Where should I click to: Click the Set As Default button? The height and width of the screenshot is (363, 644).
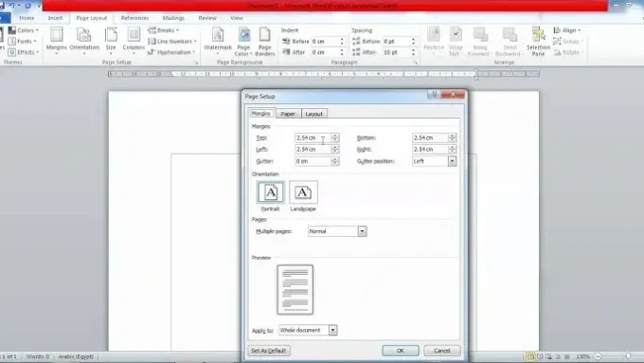point(269,351)
